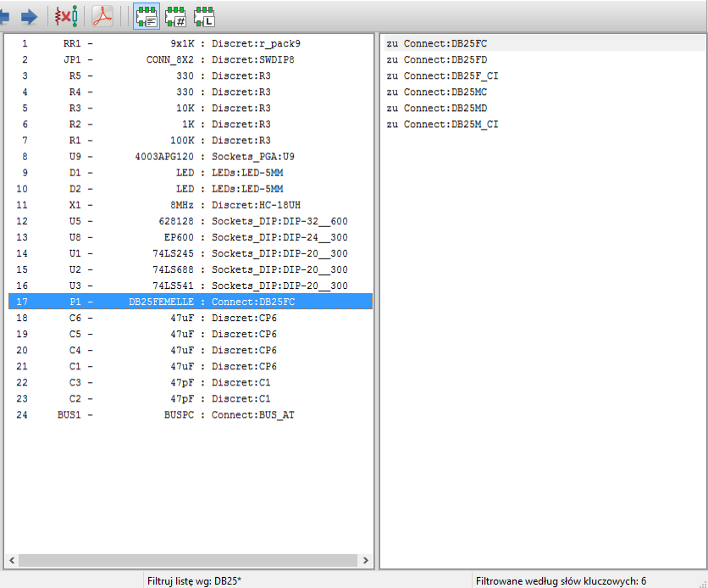Select component row D2 LED

coord(190,189)
